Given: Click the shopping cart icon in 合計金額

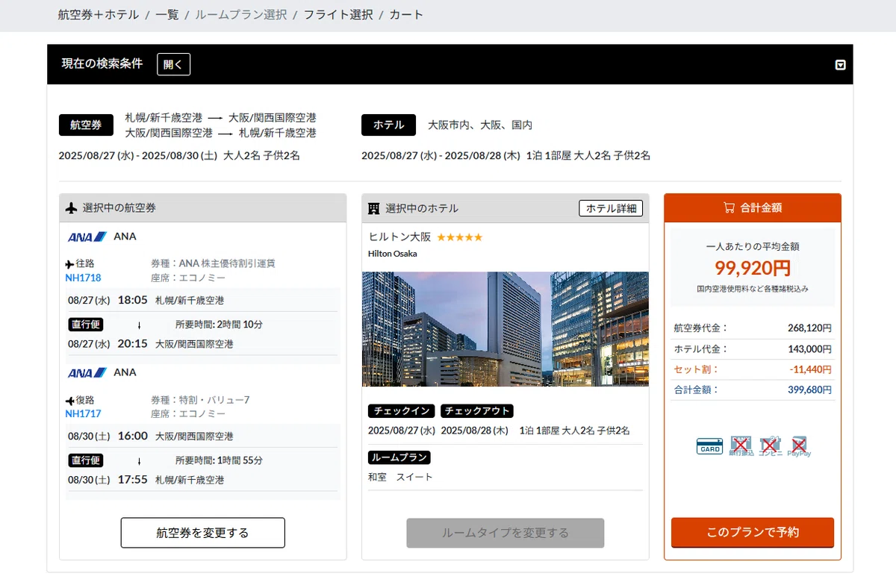Looking at the screenshot, I should (729, 208).
